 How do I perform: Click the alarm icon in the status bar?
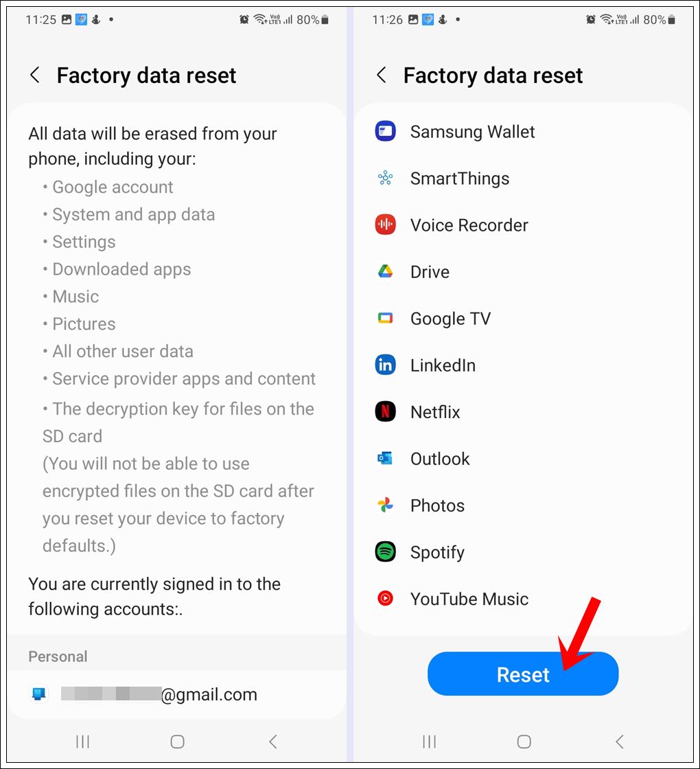(244, 19)
